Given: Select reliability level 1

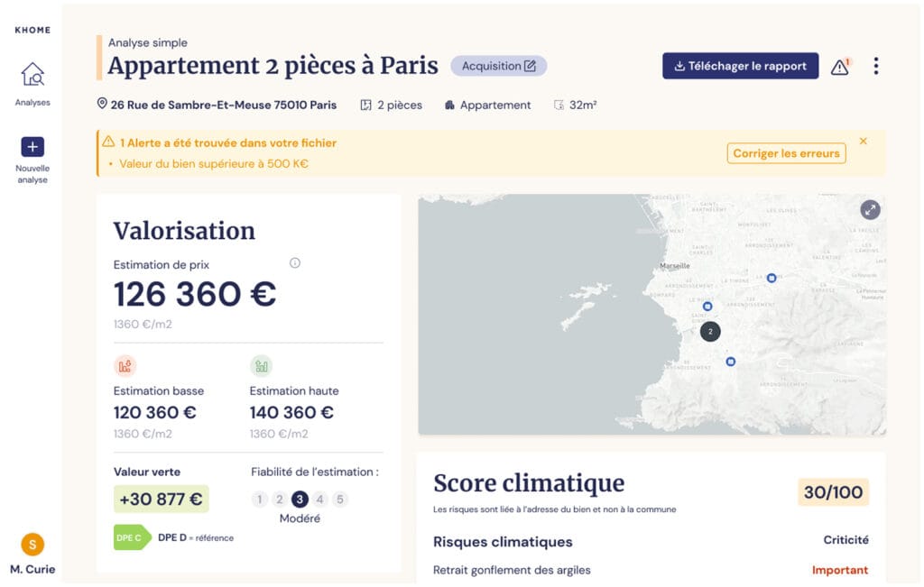Looking at the screenshot, I should tap(260, 500).
